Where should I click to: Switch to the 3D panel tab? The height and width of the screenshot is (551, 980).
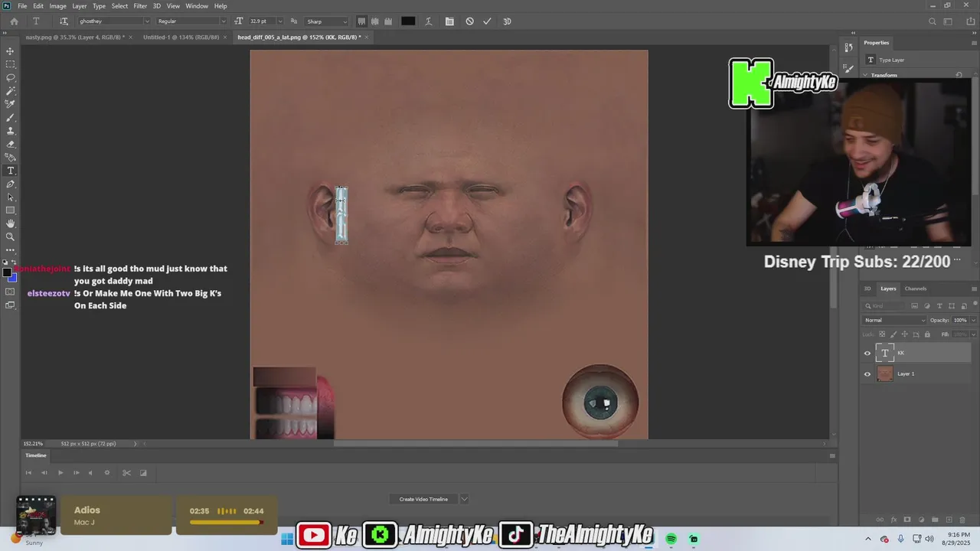click(867, 289)
